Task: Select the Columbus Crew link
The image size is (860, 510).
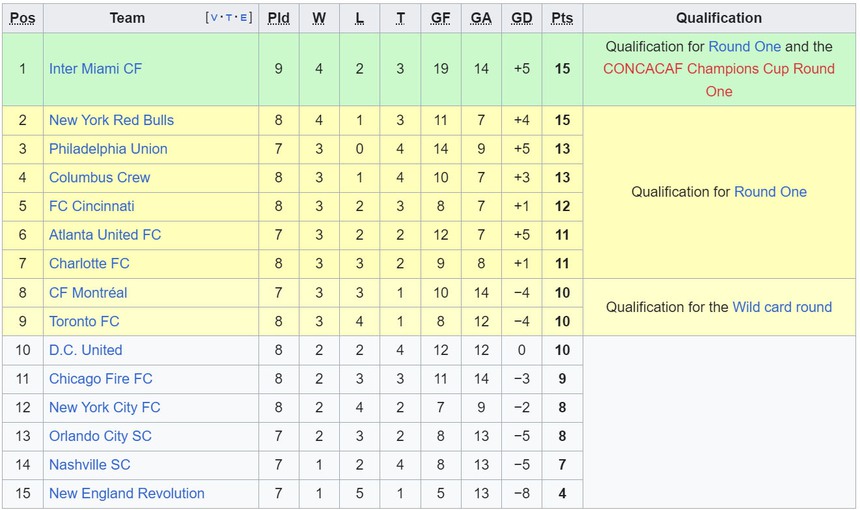Action: pyautogui.click(x=99, y=178)
